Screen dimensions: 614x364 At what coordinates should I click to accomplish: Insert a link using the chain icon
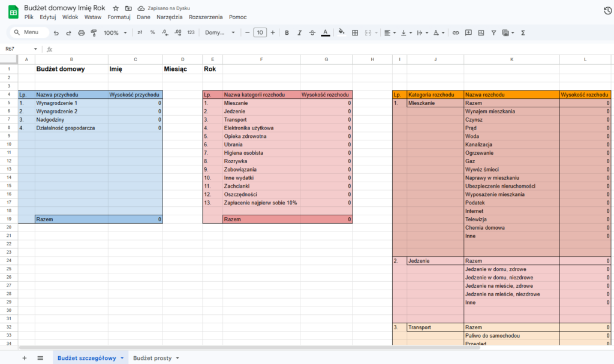(456, 33)
